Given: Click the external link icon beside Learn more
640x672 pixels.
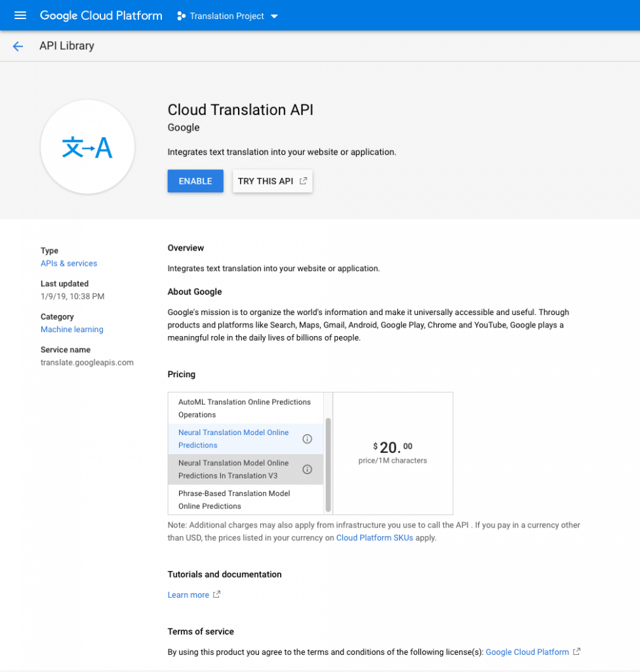Looking at the screenshot, I should click(x=216, y=595).
